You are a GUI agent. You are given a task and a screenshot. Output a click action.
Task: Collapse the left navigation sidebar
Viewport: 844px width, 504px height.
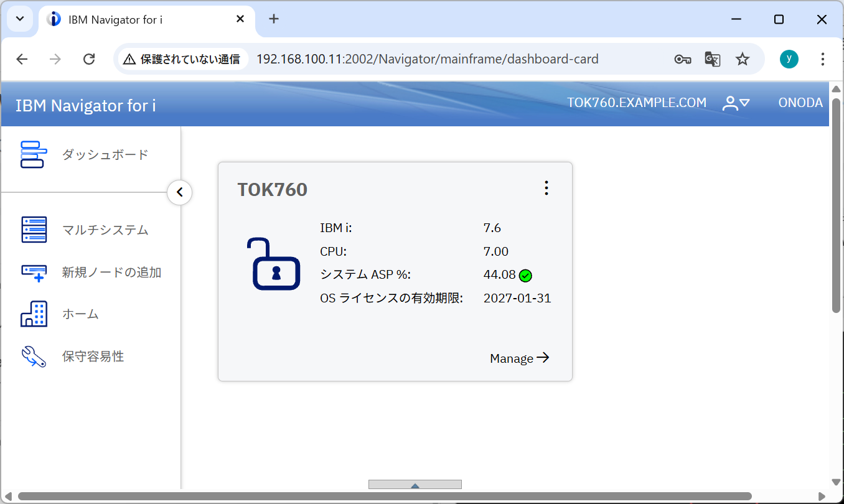179,192
